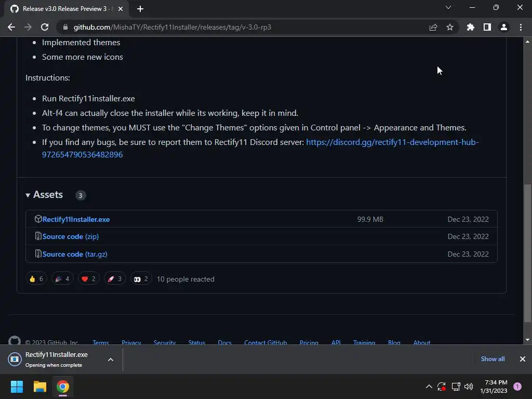Click the page vertical scrollbar thumb
The image size is (532, 399).
tap(527, 253)
